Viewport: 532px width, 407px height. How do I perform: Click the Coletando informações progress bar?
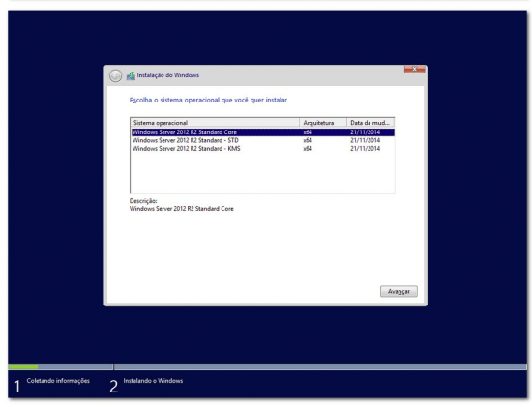tap(60, 367)
